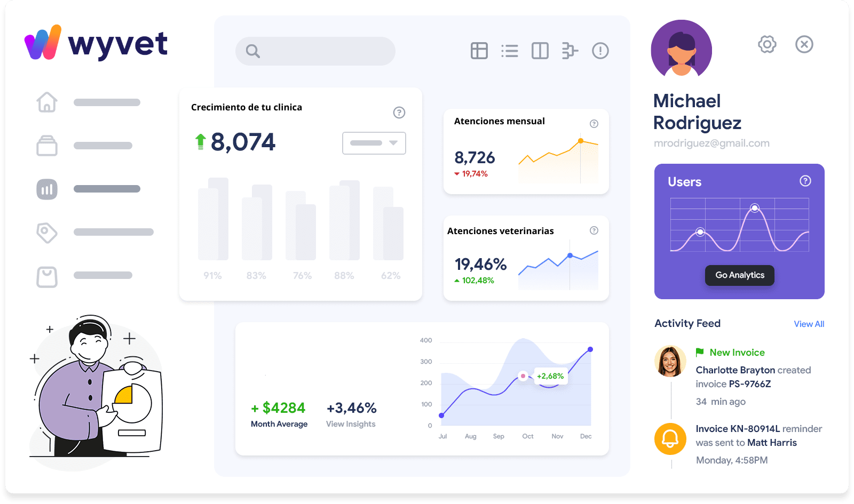Click inside the search input field
This screenshot has width=854, height=504.
[x=315, y=51]
